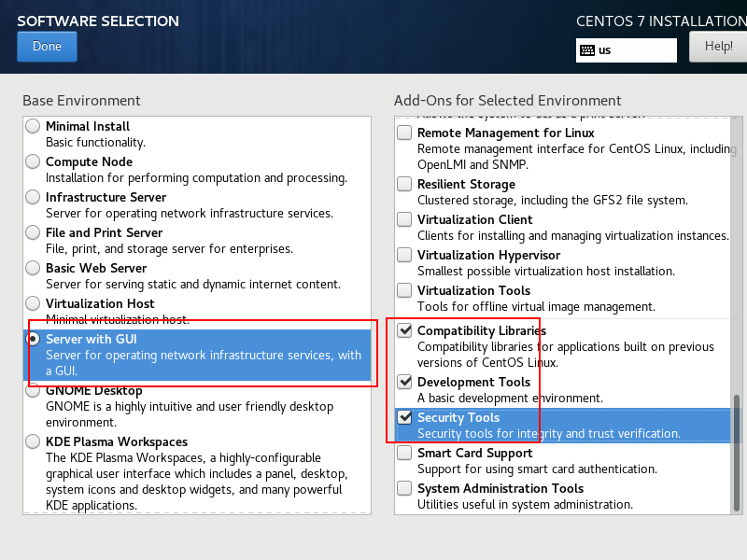Select GNOME Desktop environment

point(34,391)
